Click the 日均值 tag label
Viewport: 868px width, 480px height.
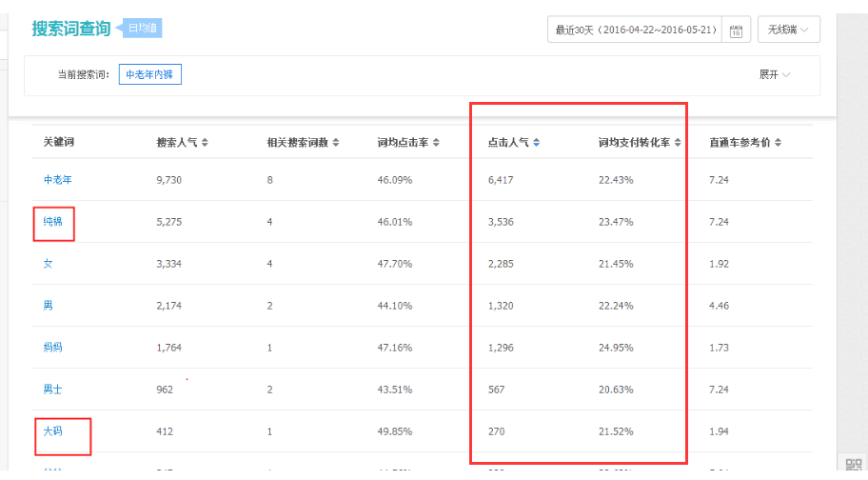coord(142,28)
